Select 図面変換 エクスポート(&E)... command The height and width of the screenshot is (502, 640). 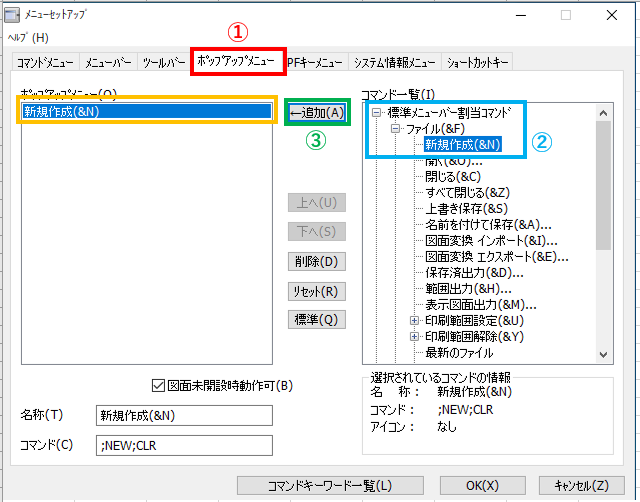497,256
